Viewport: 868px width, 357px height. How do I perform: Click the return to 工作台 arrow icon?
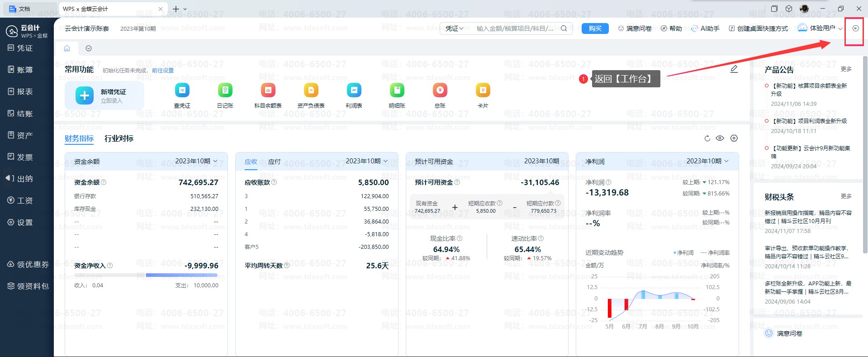pos(855,29)
